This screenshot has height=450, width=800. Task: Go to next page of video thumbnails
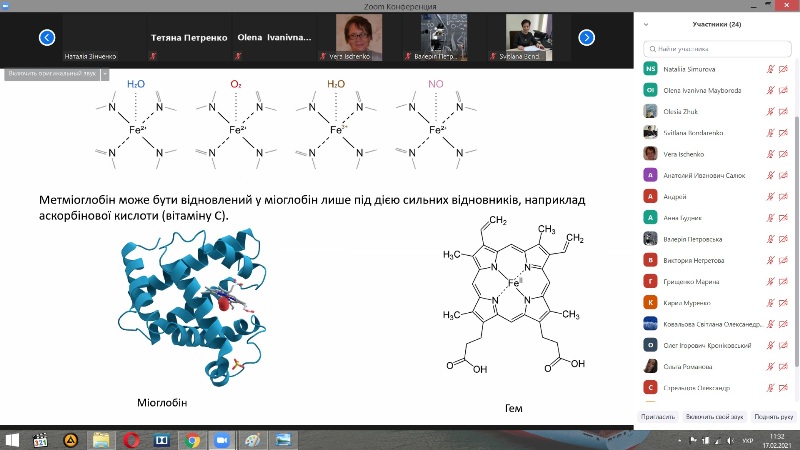587,38
